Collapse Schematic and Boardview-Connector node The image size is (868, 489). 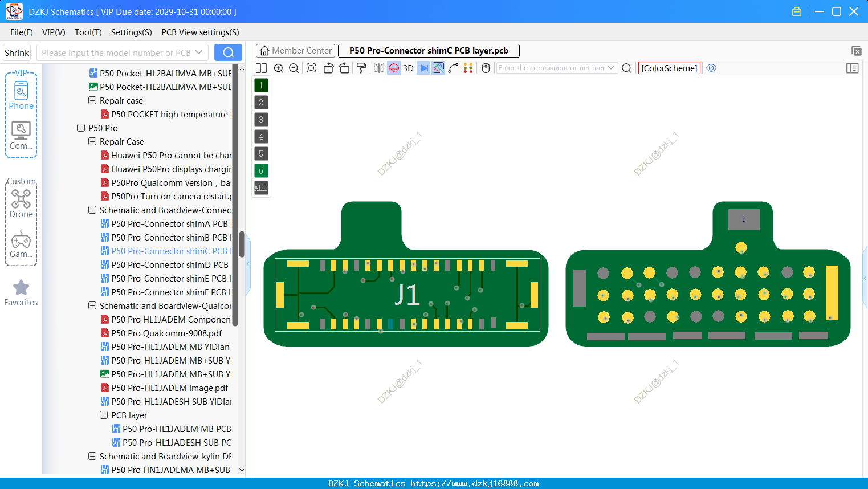click(x=92, y=210)
